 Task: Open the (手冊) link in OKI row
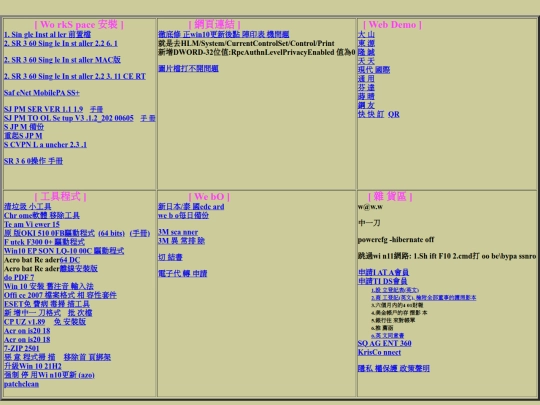click(x=140, y=233)
